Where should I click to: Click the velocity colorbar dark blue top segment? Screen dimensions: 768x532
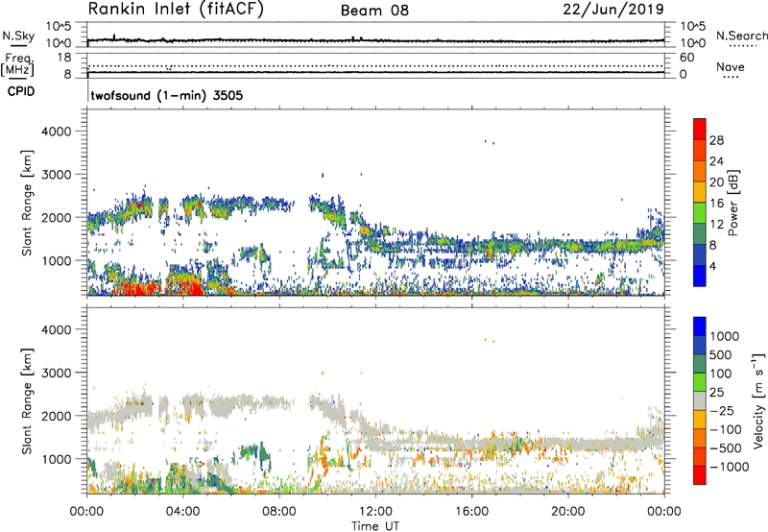pyautogui.click(x=700, y=326)
